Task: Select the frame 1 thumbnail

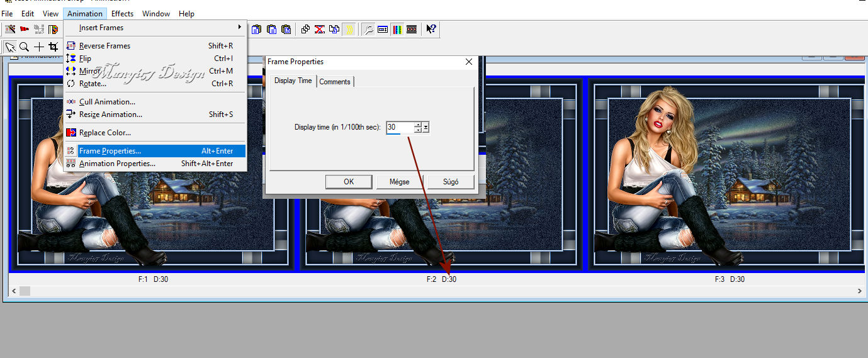Action: tap(152, 175)
